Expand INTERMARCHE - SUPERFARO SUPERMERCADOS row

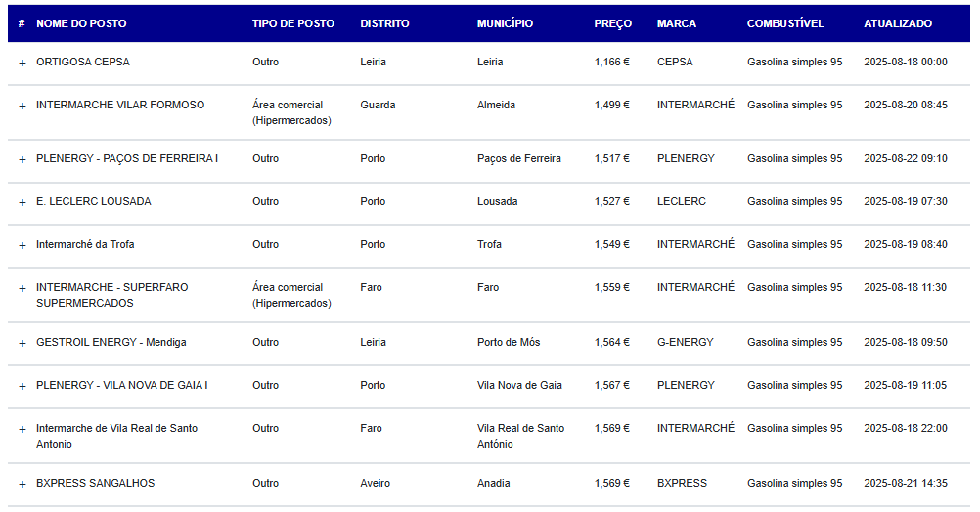[x=22, y=289]
